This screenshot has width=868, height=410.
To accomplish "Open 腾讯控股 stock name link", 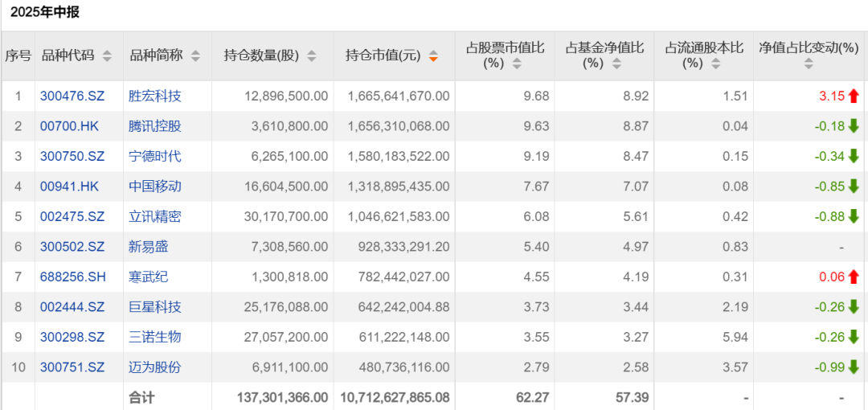I will (155, 126).
